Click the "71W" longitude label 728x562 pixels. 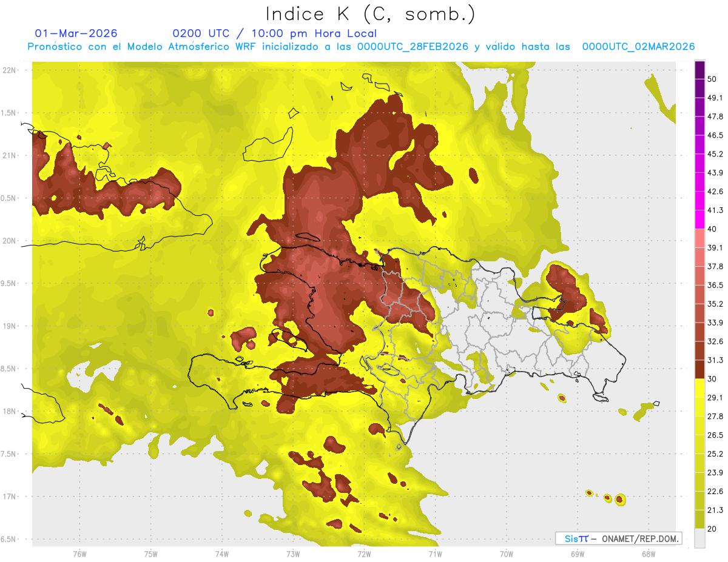(435, 554)
